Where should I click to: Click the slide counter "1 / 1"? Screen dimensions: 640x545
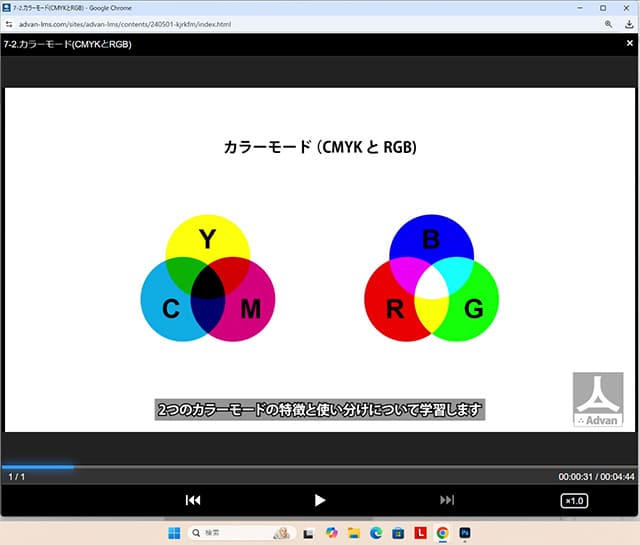point(17,476)
